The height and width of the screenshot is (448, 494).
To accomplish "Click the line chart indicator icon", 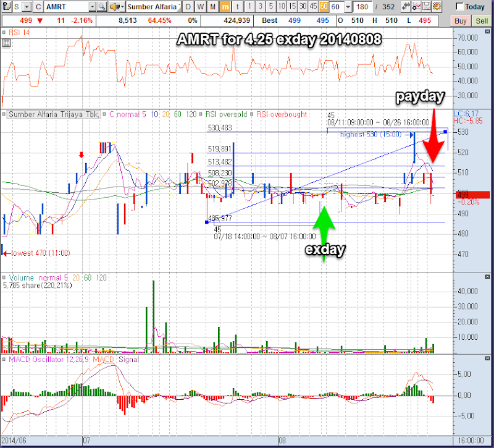I will click(x=416, y=6).
